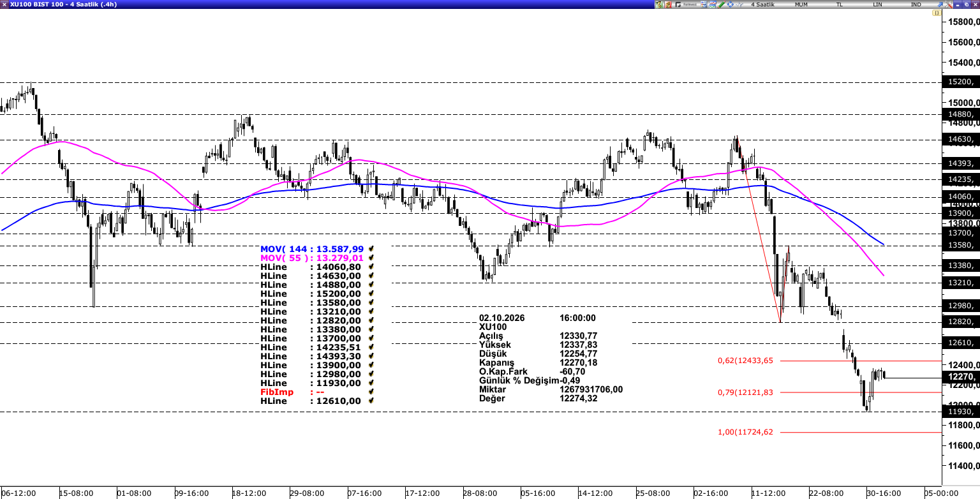Click the 1,00(11724,62 Fibonacci level label
The image size is (980, 499).
pyautogui.click(x=745, y=432)
